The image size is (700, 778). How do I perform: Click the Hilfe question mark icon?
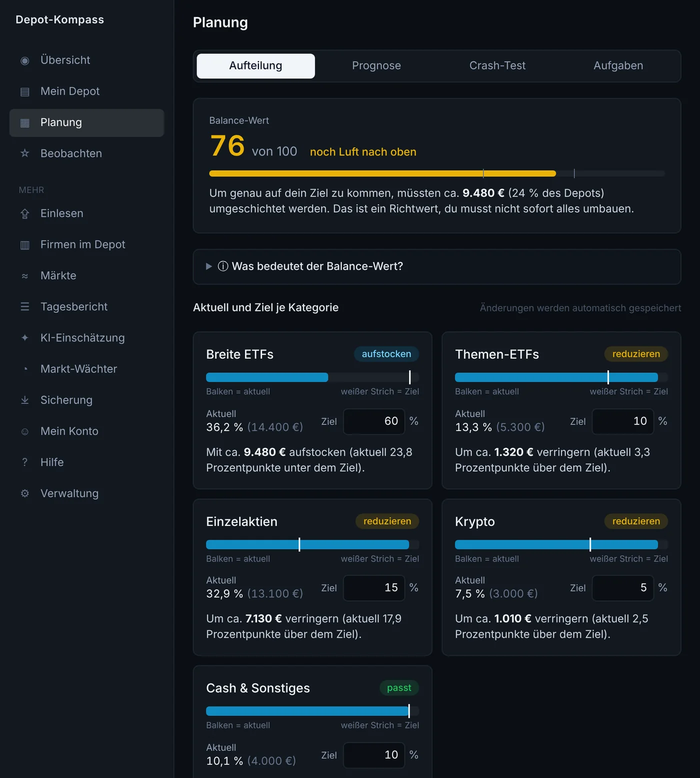(x=24, y=462)
